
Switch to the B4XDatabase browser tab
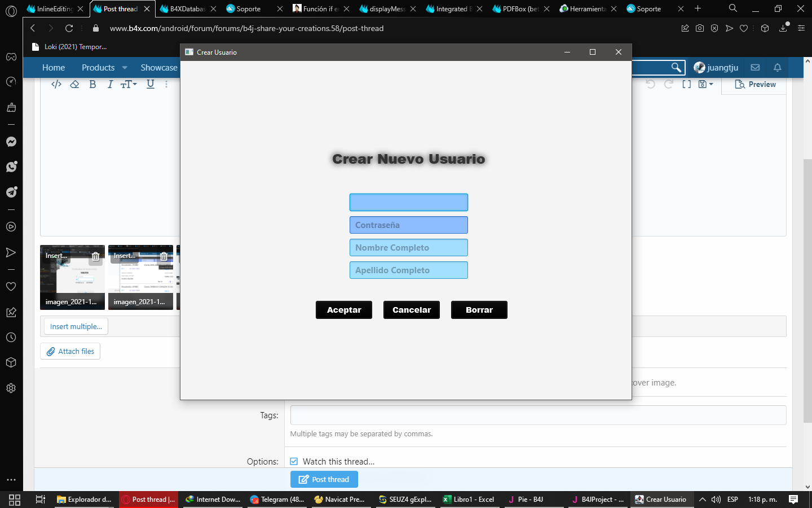tap(188, 8)
